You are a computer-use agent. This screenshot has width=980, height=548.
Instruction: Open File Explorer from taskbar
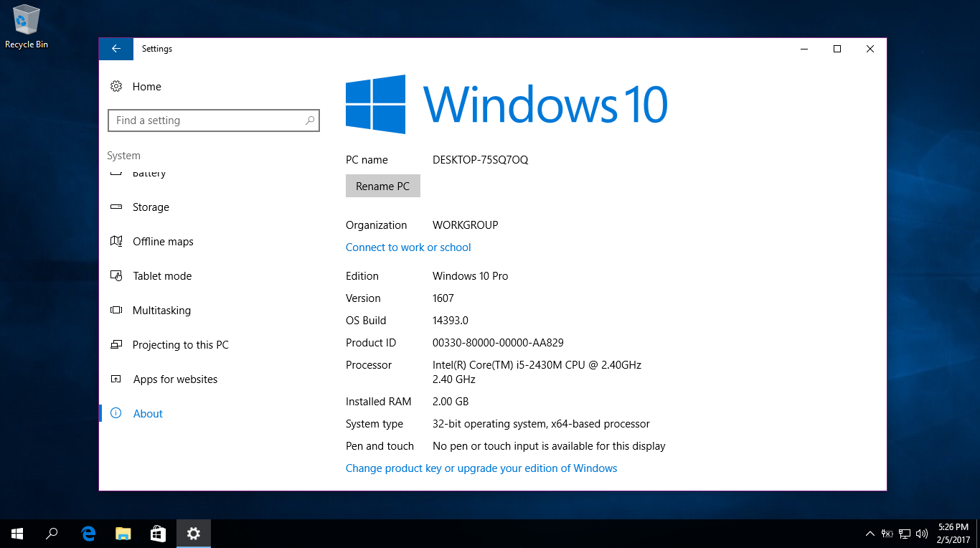tap(123, 534)
